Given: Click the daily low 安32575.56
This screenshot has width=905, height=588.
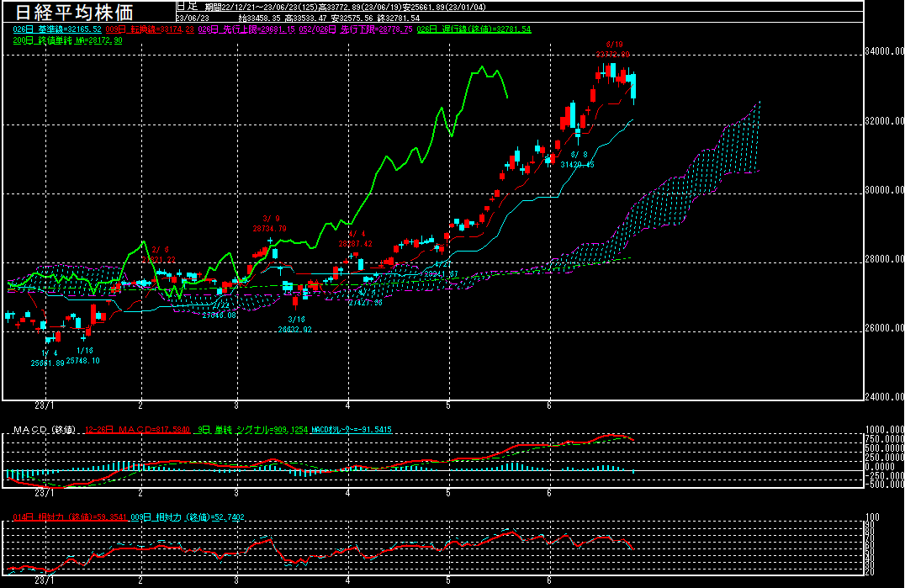Looking at the screenshot, I should point(352,18).
